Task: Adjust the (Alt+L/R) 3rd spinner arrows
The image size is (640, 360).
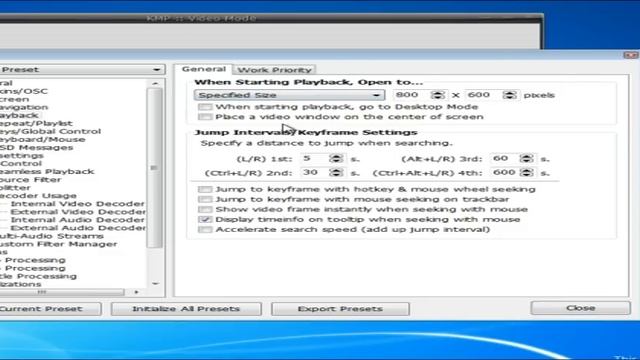Action: click(x=527, y=158)
